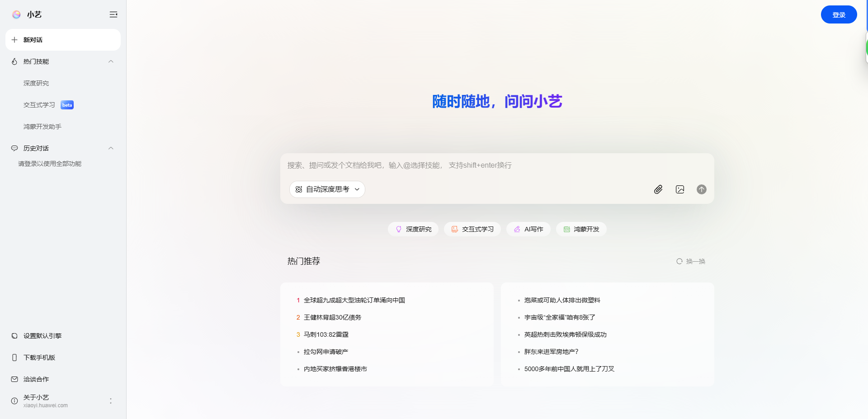This screenshot has width=868, height=419.
Task: Open 交互式学习 in the sidebar
Action: tap(39, 105)
